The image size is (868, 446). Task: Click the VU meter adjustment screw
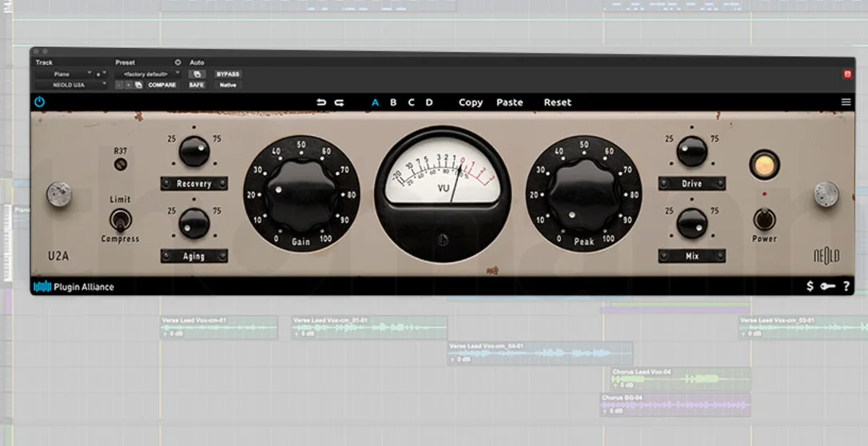coord(442,240)
